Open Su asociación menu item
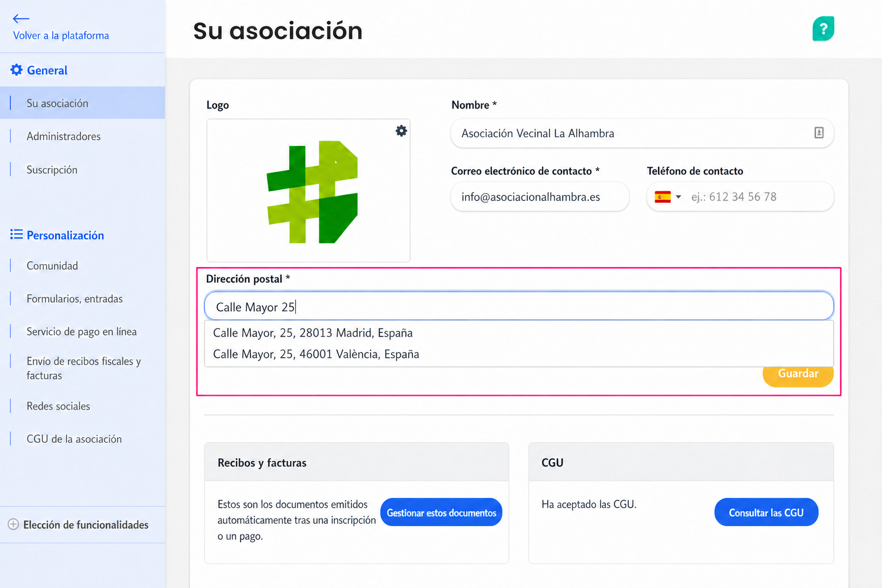Image resolution: width=882 pixels, height=588 pixels. point(82,103)
